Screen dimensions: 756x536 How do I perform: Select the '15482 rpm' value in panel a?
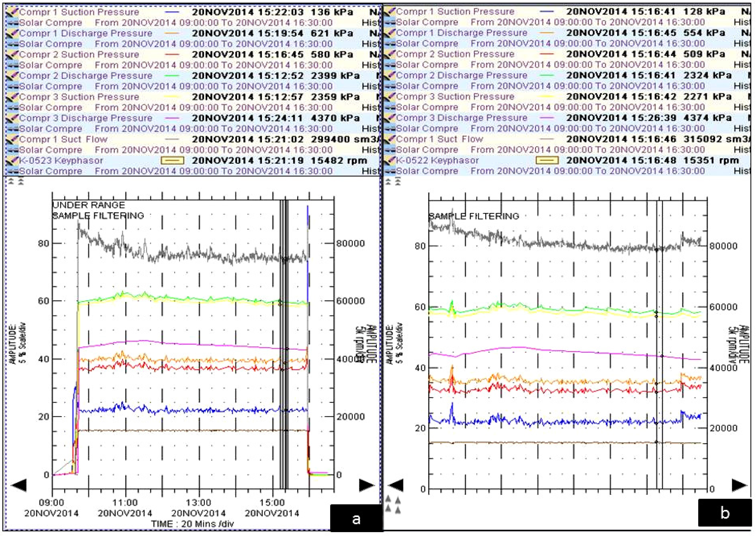(x=339, y=161)
